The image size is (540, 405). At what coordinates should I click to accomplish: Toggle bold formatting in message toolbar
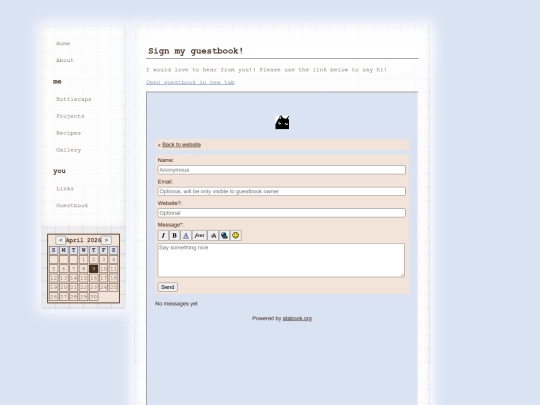(x=175, y=236)
